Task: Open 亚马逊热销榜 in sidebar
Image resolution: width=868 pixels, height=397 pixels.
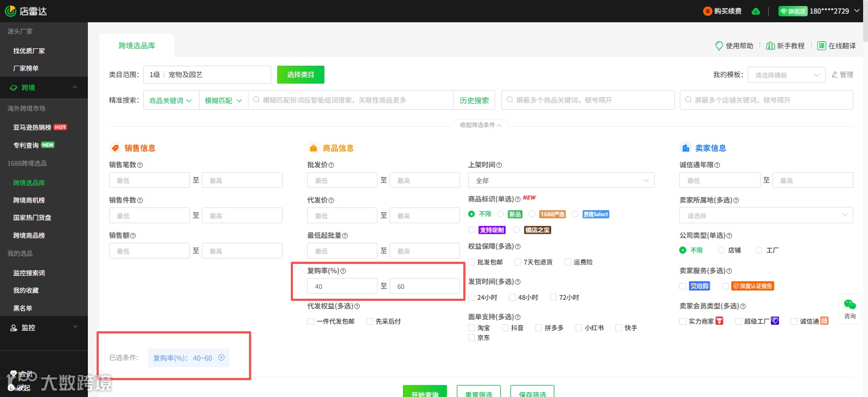Action: click(32, 128)
